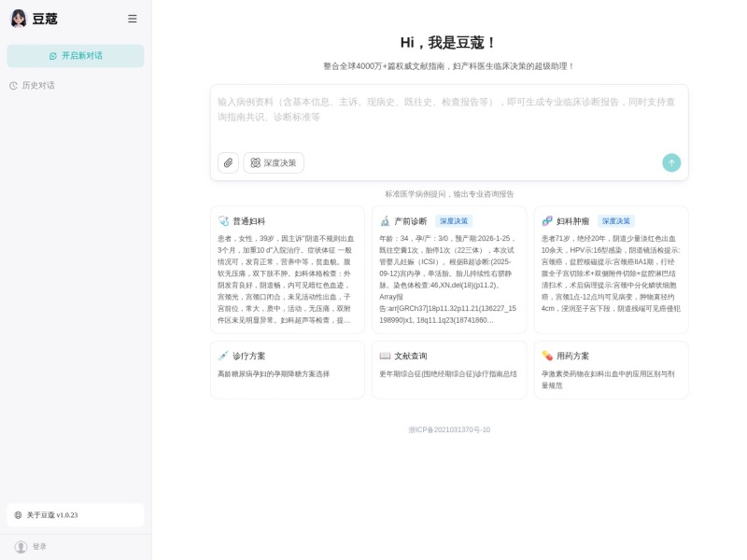This screenshot has width=747, height=560.
Task: Open the 妇科肿瘤 card title
Action: pyautogui.click(x=572, y=221)
